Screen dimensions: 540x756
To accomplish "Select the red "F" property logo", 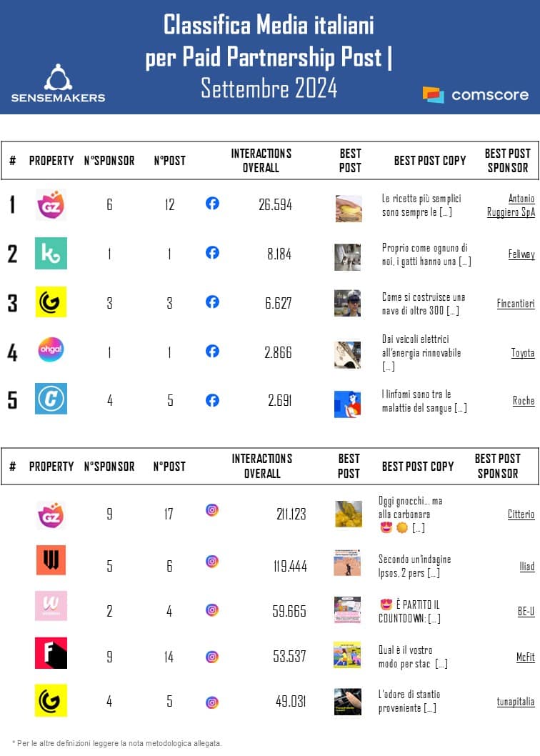I will click(51, 653).
